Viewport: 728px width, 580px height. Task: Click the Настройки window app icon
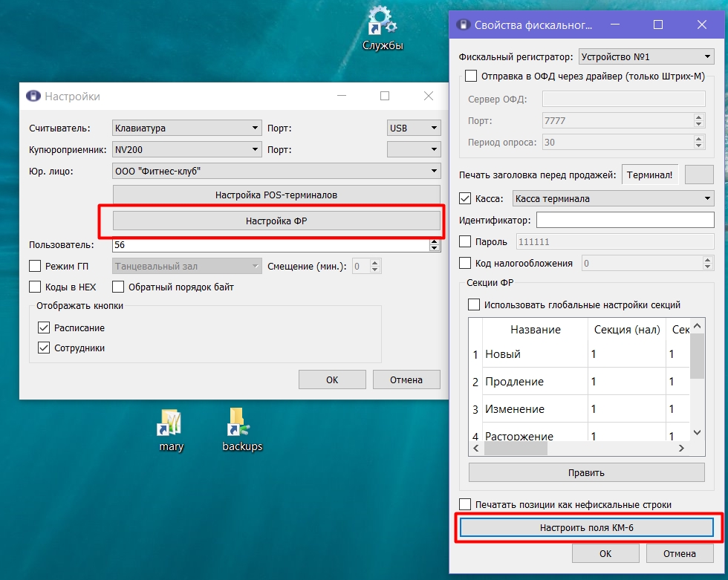[33, 96]
